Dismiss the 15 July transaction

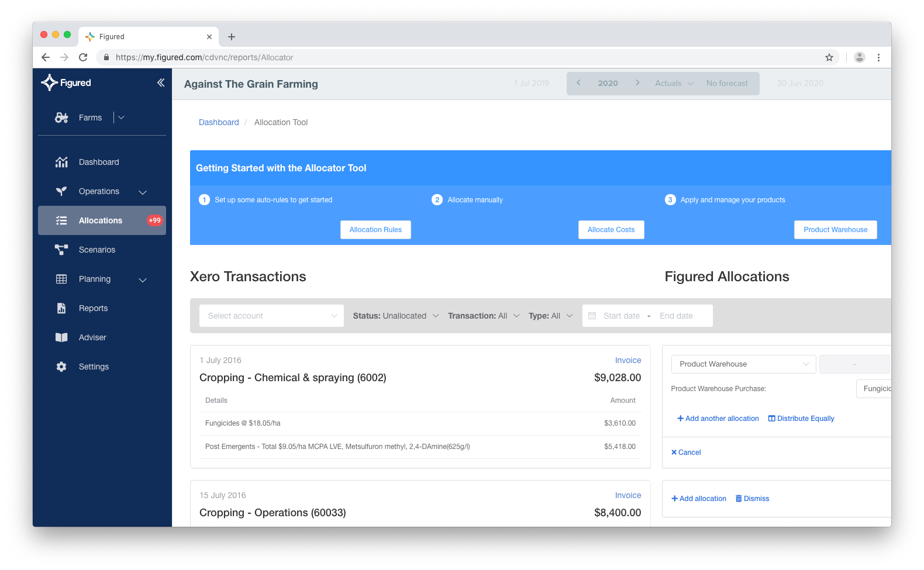tap(752, 499)
